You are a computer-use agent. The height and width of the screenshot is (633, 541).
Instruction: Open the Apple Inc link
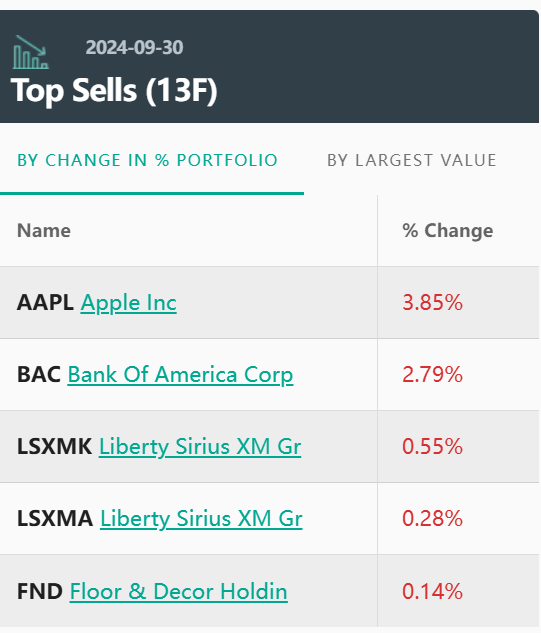click(128, 303)
